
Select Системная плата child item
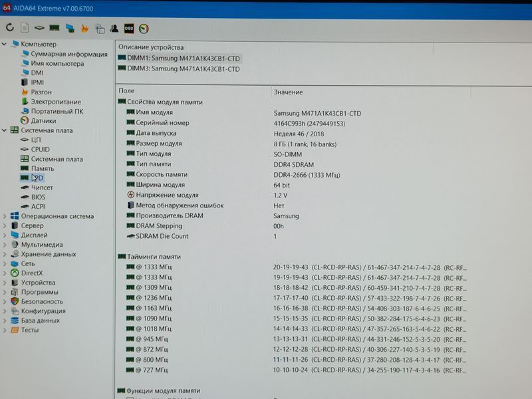point(52,159)
